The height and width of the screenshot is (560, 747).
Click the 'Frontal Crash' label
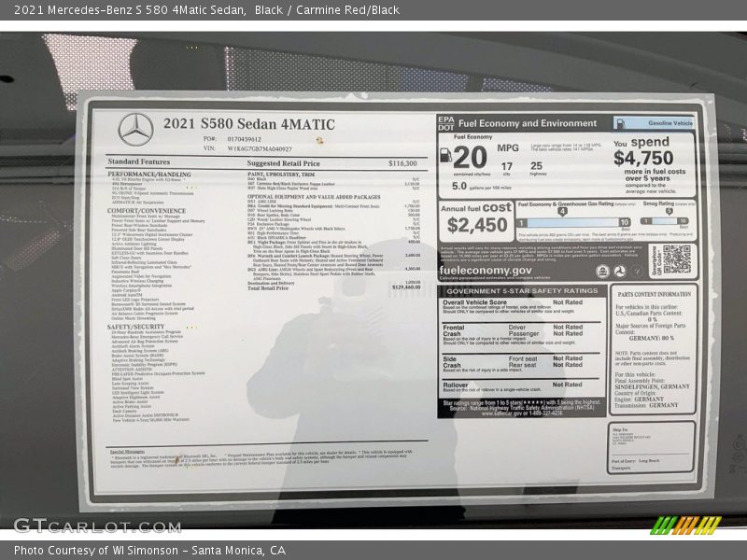click(453, 330)
